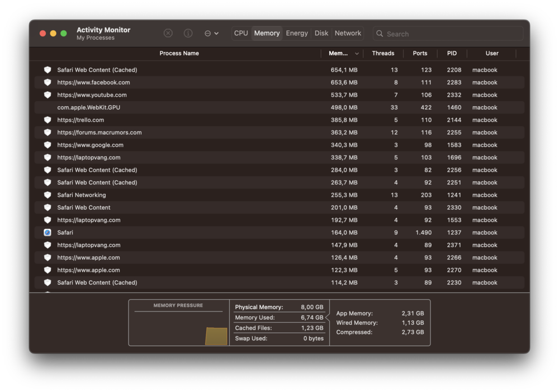Click Memory Used 6,74 GB value
This screenshot has height=392, width=559.
click(x=312, y=318)
